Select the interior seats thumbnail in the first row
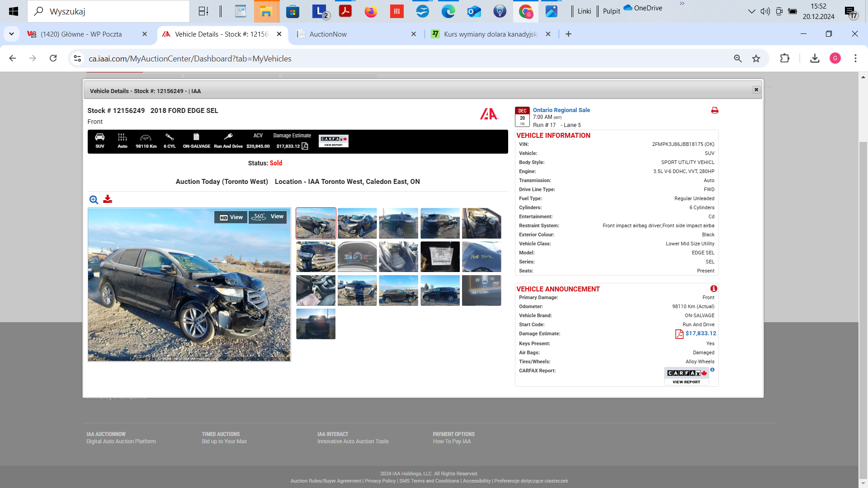868x488 pixels. 481,223
